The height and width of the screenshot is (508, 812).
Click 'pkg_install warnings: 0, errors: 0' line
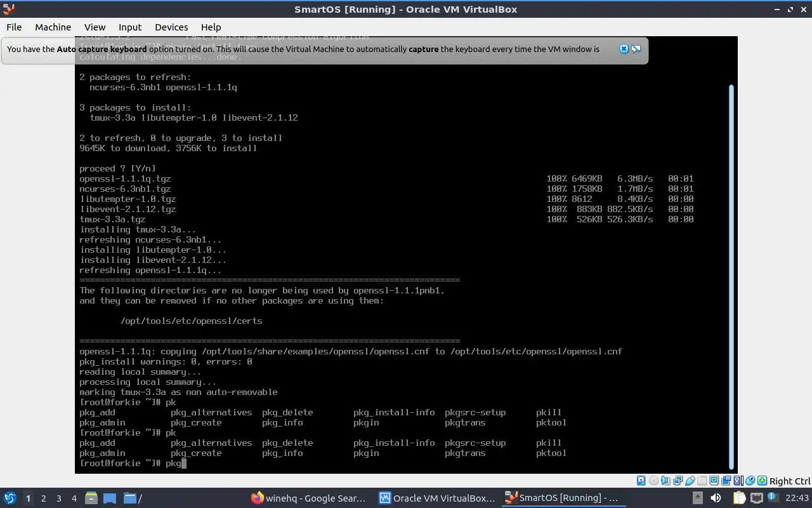pos(166,361)
